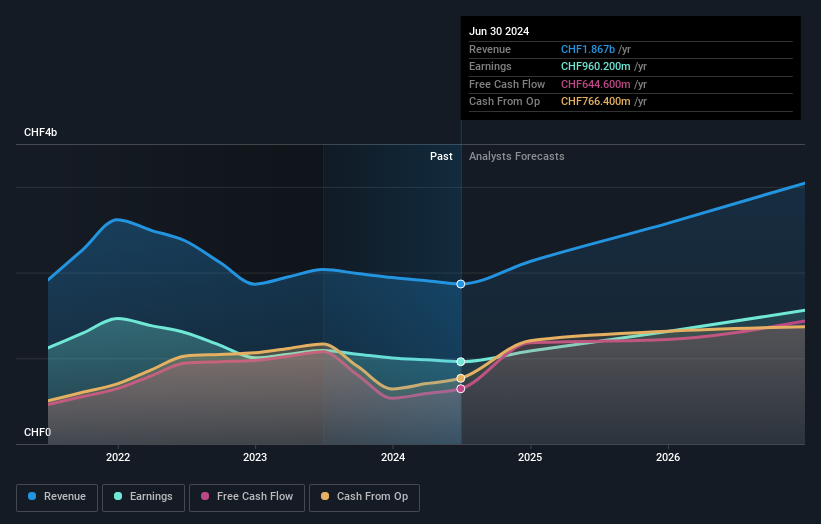Toggle the Cash From Op legend button
821x524 pixels.
tap(364, 497)
